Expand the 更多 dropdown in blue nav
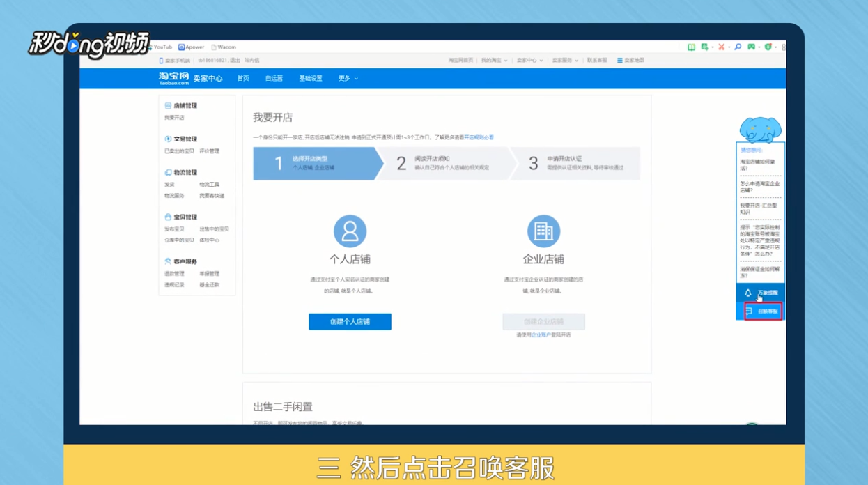This screenshot has width=868, height=485. click(x=348, y=79)
